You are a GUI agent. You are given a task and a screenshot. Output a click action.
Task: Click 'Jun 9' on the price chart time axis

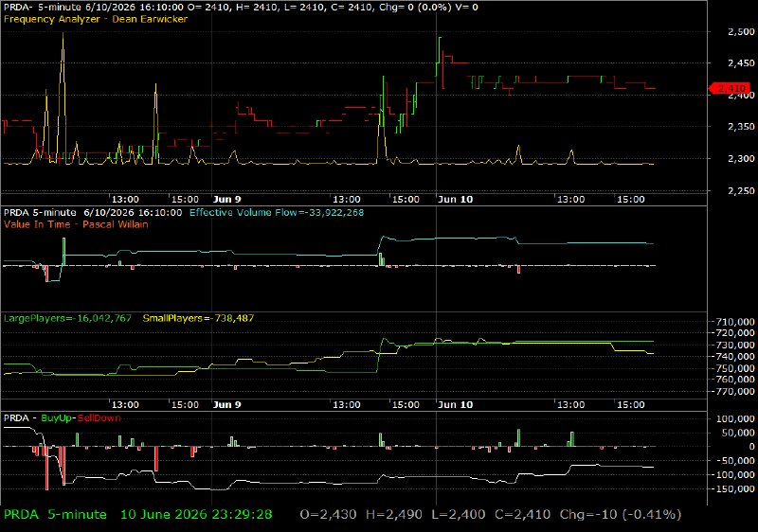[x=226, y=200]
